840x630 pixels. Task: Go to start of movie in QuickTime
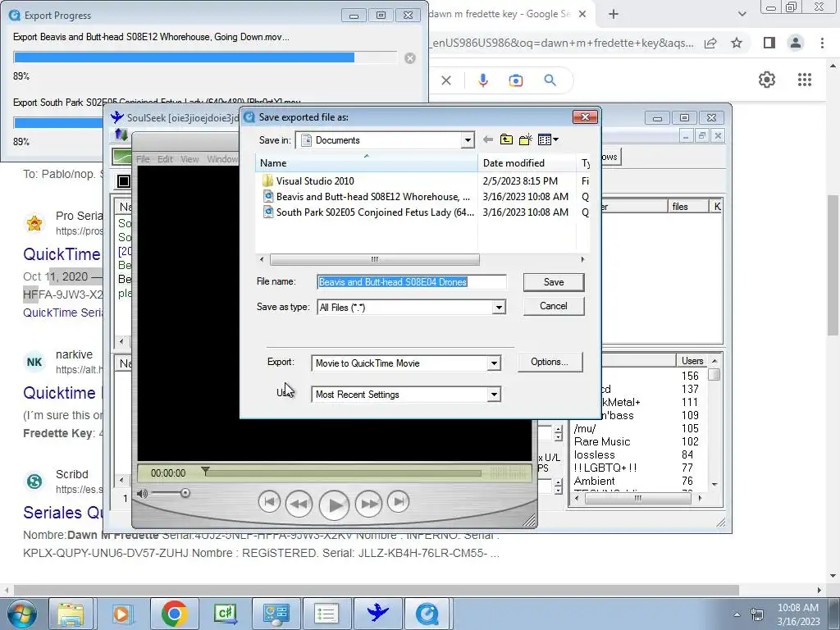pos(269,502)
